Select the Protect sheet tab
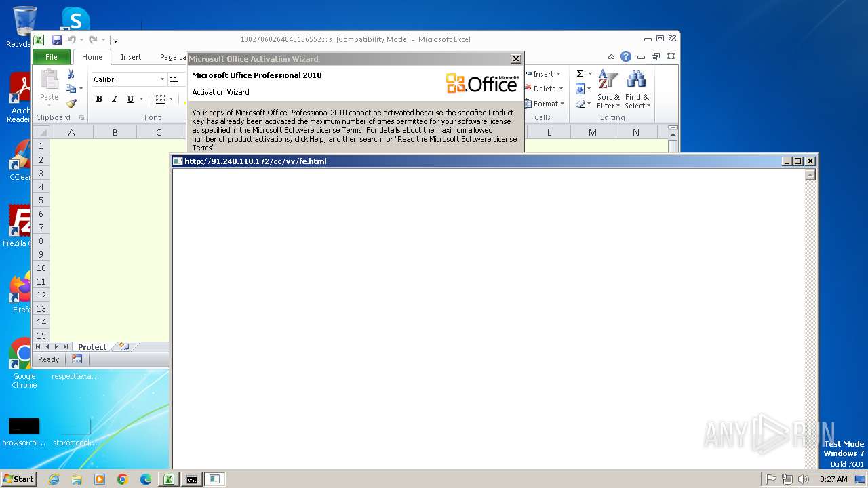 (92, 347)
